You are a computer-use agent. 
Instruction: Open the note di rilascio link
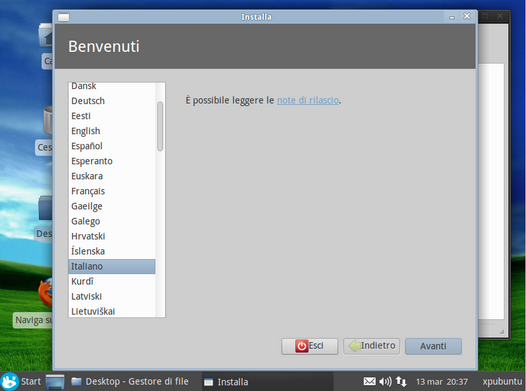308,100
